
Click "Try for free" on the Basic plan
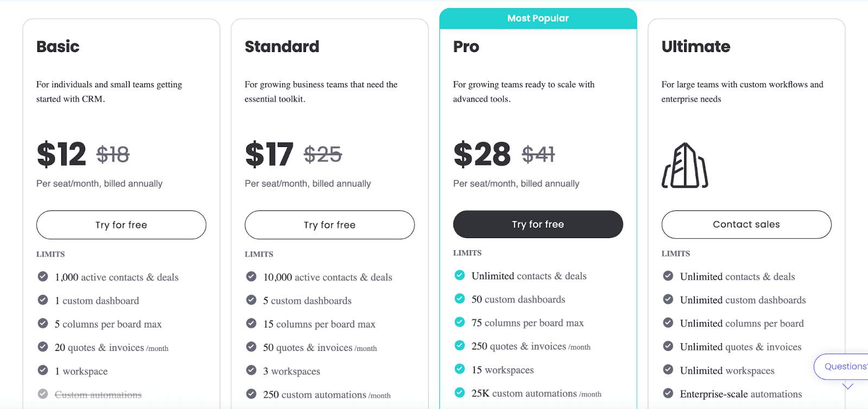click(x=121, y=225)
